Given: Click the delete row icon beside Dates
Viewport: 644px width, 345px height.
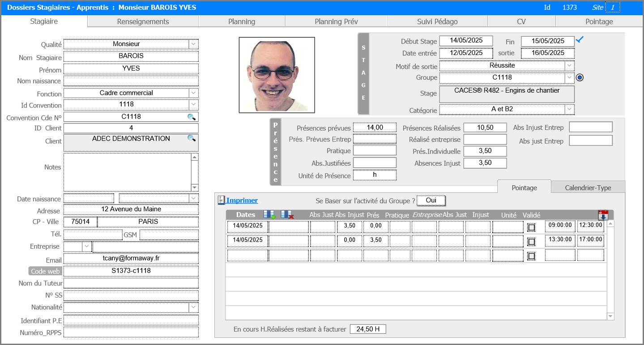Looking at the screenshot, I should (x=287, y=215).
